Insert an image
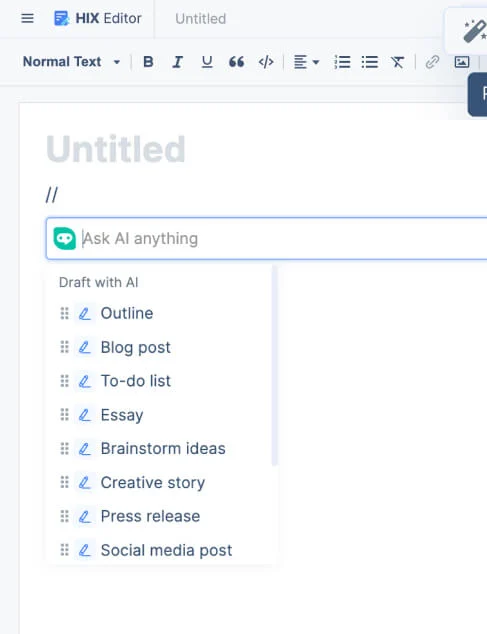Screen dimensions: 487x634 pos(462,62)
